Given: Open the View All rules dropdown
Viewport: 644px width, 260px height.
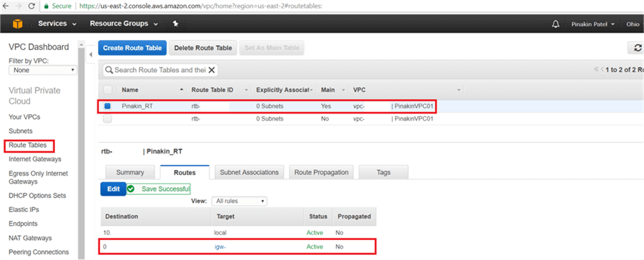Looking at the screenshot, I should click(x=239, y=201).
